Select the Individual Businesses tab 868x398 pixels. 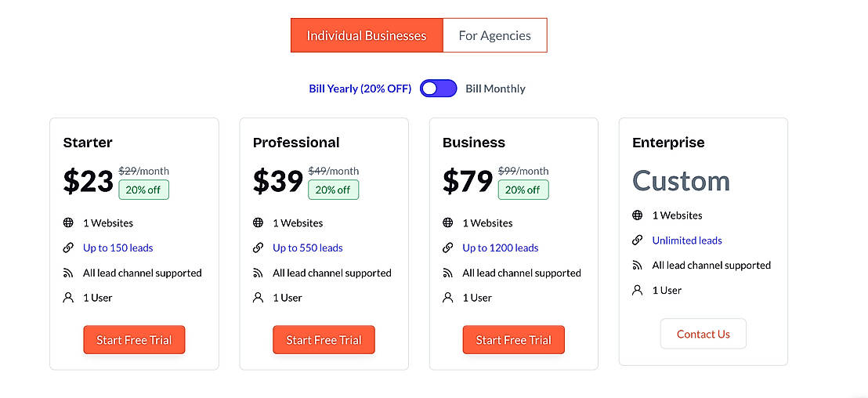(366, 36)
